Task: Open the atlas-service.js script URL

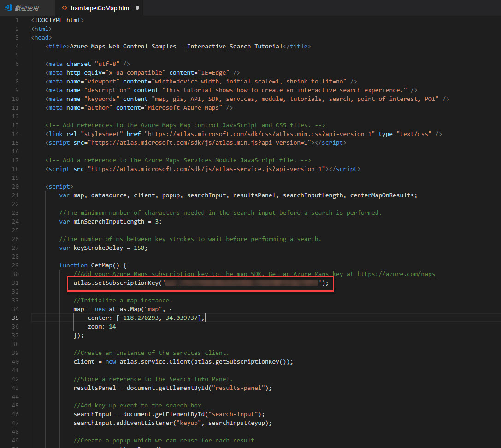Action: [206, 169]
